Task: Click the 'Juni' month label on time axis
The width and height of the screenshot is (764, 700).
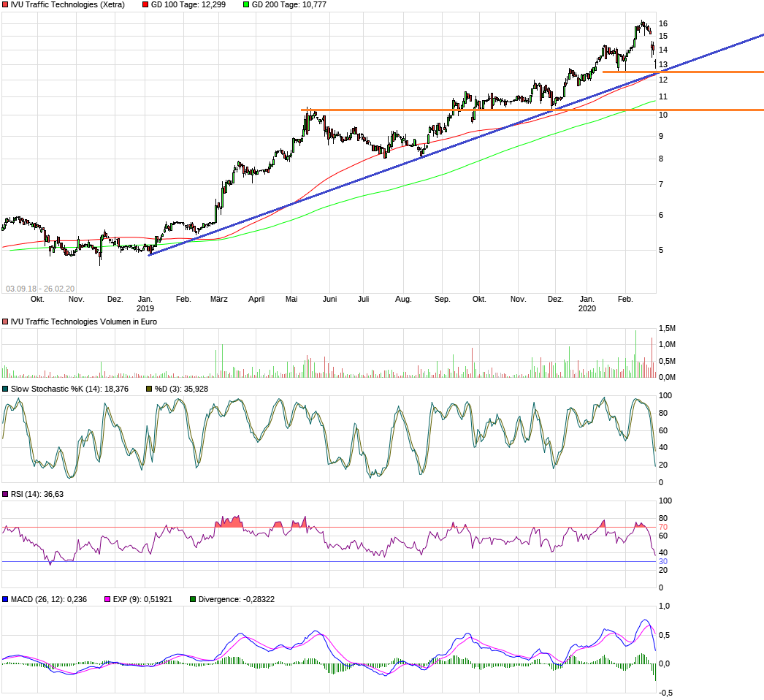Action: click(330, 299)
